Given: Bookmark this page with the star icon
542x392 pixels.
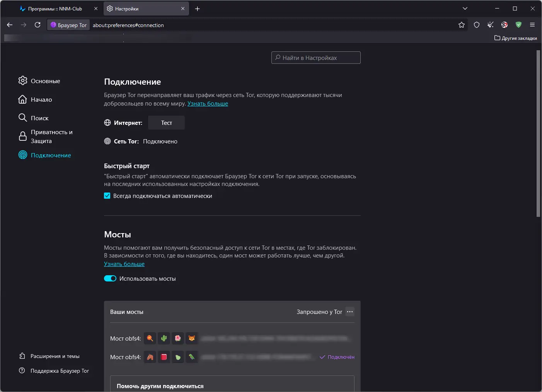Looking at the screenshot, I should [x=462, y=25].
